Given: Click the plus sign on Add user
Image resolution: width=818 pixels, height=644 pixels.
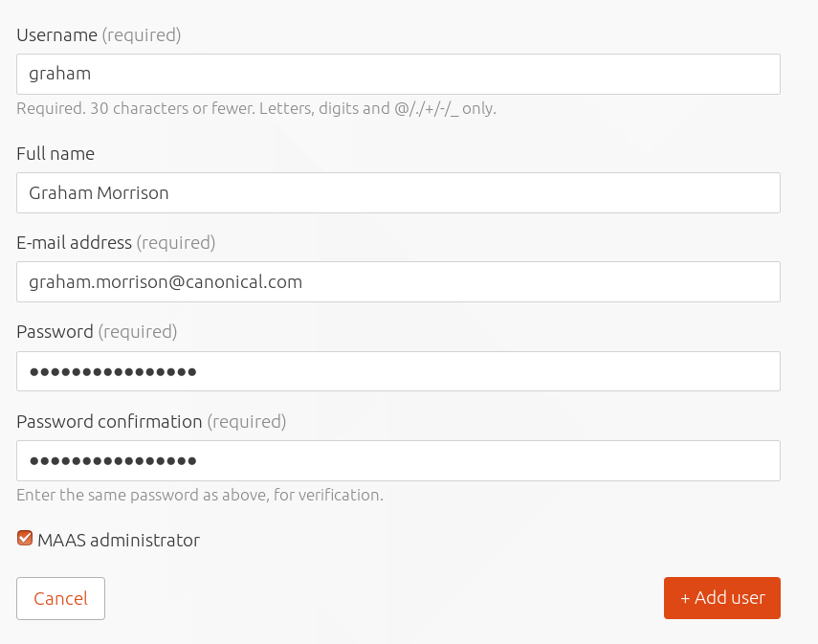Looking at the screenshot, I should (x=685, y=598).
